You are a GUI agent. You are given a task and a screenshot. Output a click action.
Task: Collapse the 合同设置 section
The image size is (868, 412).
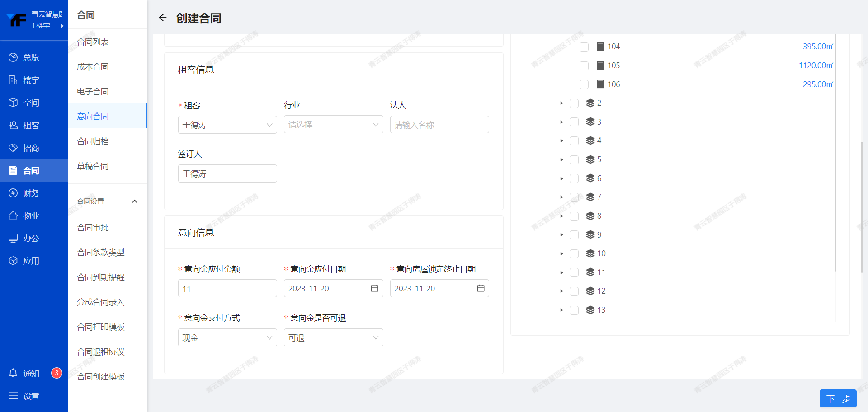[134, 201]
